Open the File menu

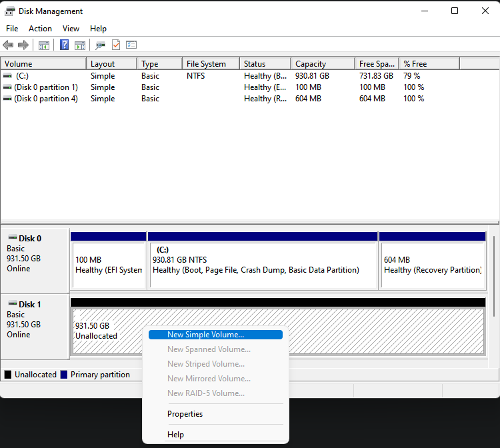(12, 29)
